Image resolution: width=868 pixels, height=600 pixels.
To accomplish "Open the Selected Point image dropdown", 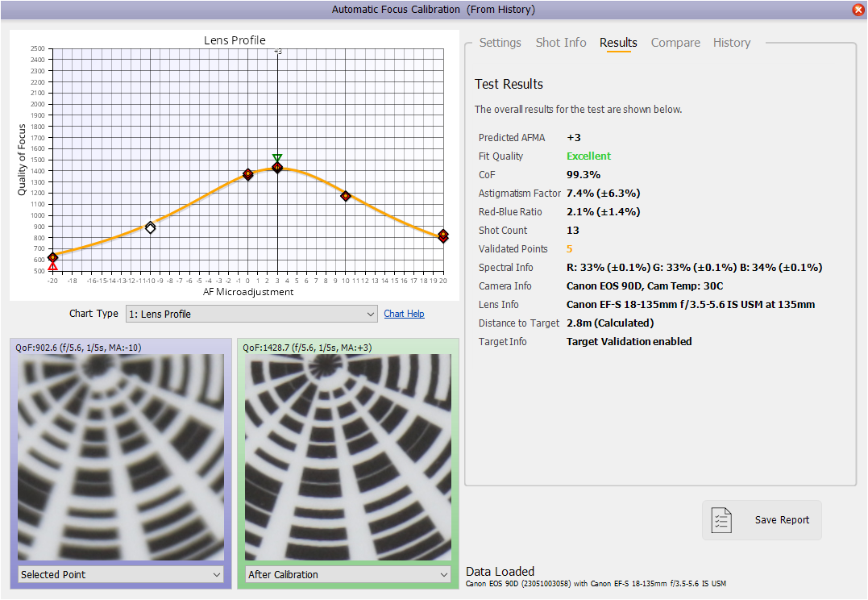I will [121, 574].
